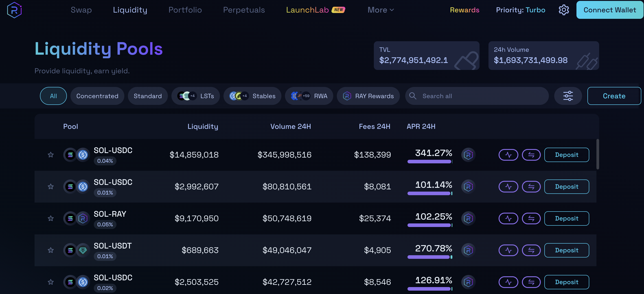The height and width of the screenshot is (294, 644).
Task: Favorite the SOL-USDC 0.01% pool star
Action: [51, 186]
